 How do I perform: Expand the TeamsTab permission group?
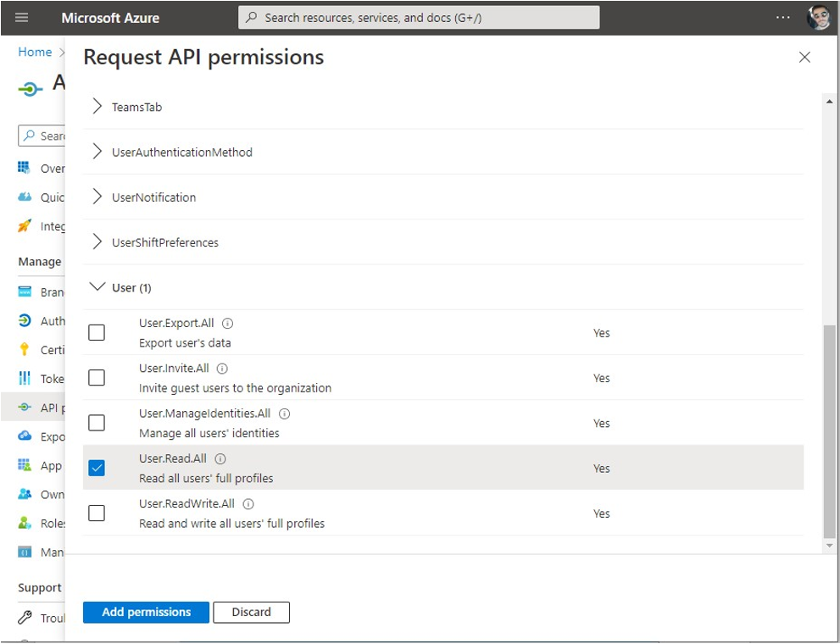[97, 107]
